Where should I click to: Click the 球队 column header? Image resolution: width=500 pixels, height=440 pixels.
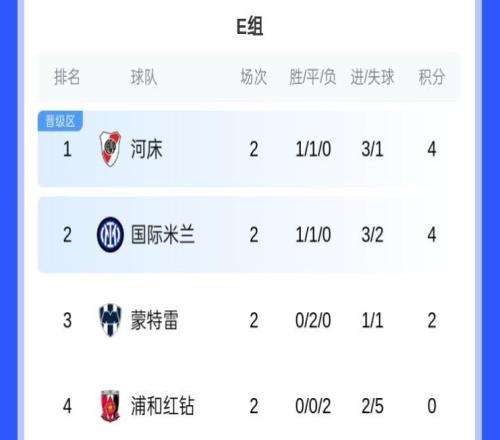[144, 77]
